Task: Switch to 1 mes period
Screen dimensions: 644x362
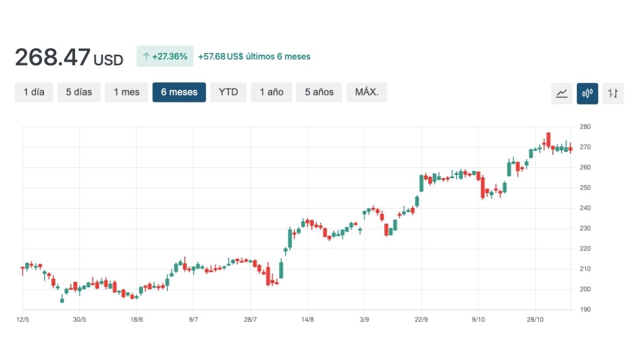Action: click(x=126, y=92)
